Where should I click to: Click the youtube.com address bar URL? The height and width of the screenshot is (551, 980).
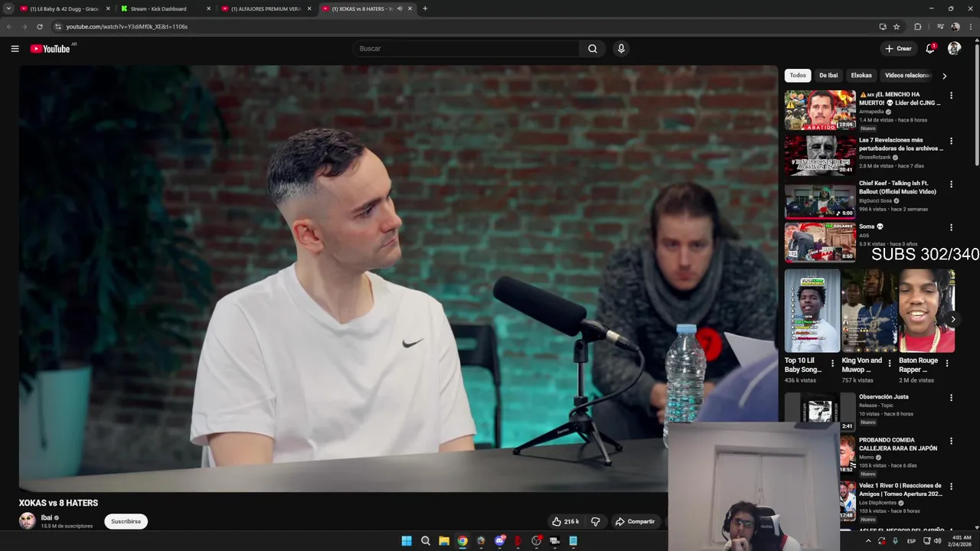(126, 27)
